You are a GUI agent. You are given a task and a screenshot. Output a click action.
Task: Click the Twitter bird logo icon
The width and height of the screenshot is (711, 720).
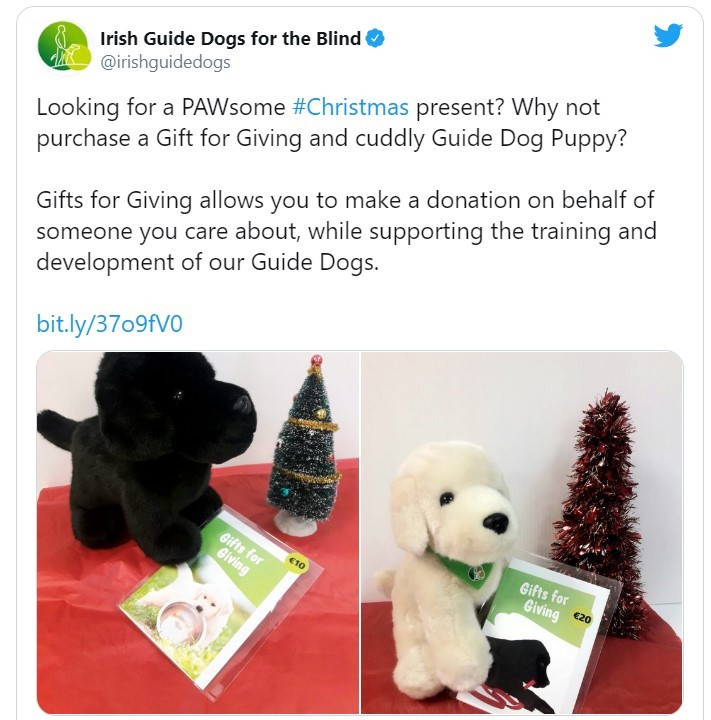(x=668, y=35)
